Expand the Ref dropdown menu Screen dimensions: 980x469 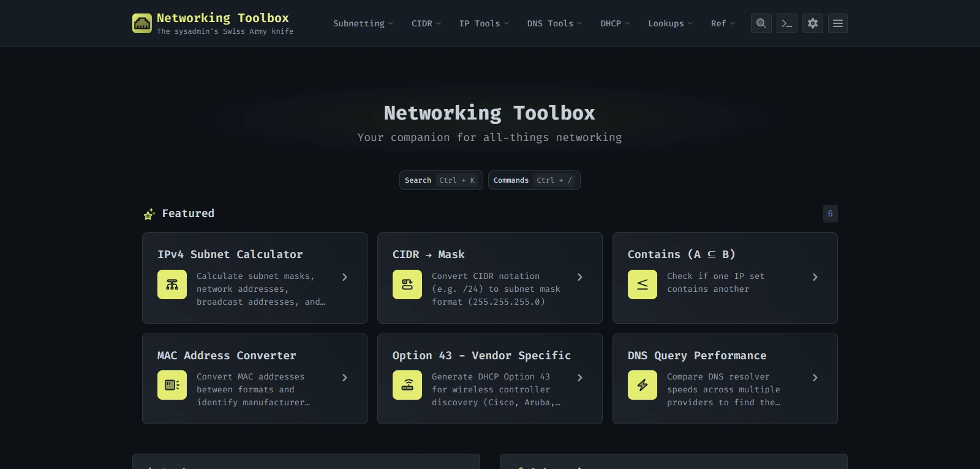[x=723, y=23]
